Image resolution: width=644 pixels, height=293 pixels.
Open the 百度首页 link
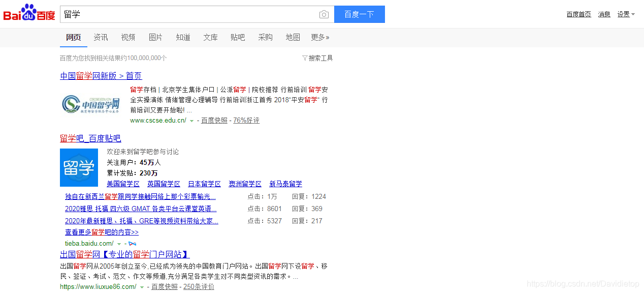pyautogui.click(x=579, y=14)
